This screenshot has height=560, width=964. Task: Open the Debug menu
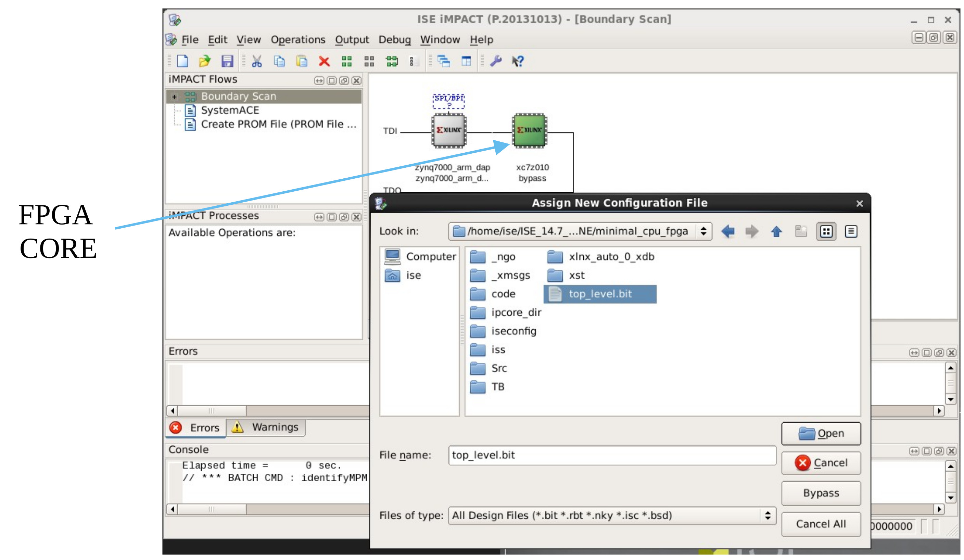pyautogui.click(x=395, y=40)
